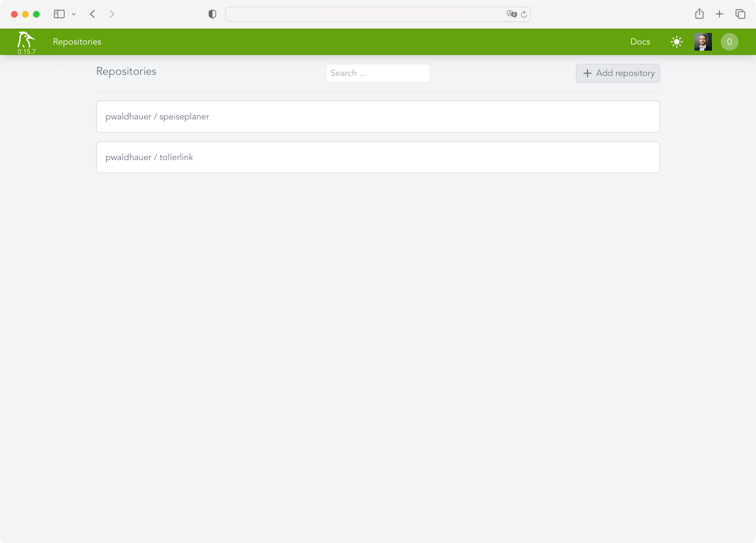The height and width of the screenshot is (543, 756).
Task: Open the active pipelines counter badge
Action: tap(729, 42)
